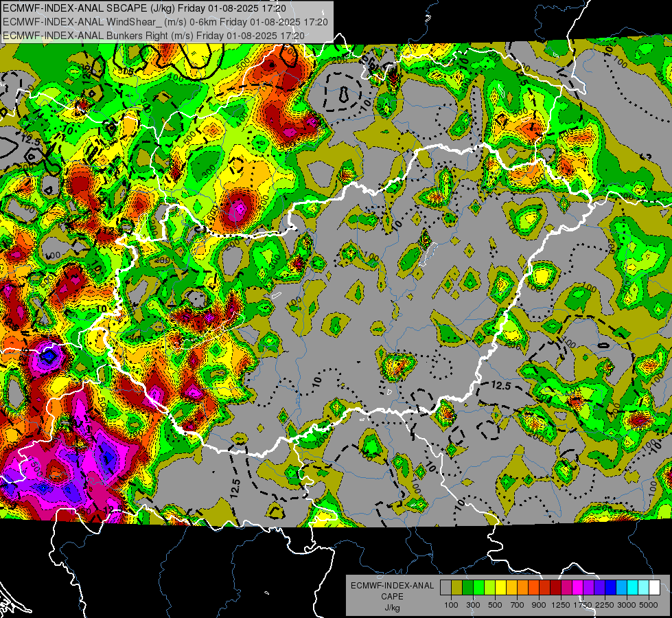Click the legend value 1750
672x618 pixels.
pyautogui.click(x=583, y=605)
